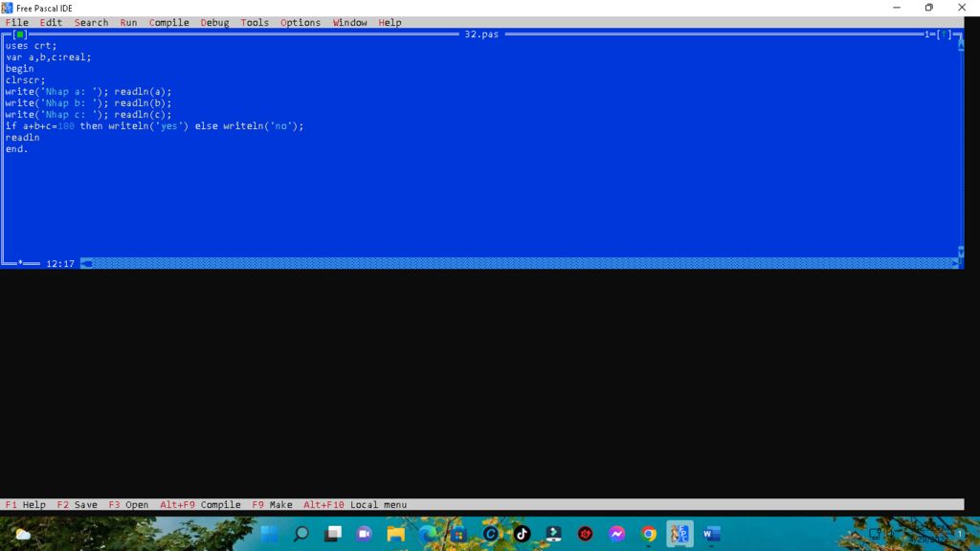This screenshot has width=980, height=551.
Task: Open the red circular app on taskbar
Action: 585,534
